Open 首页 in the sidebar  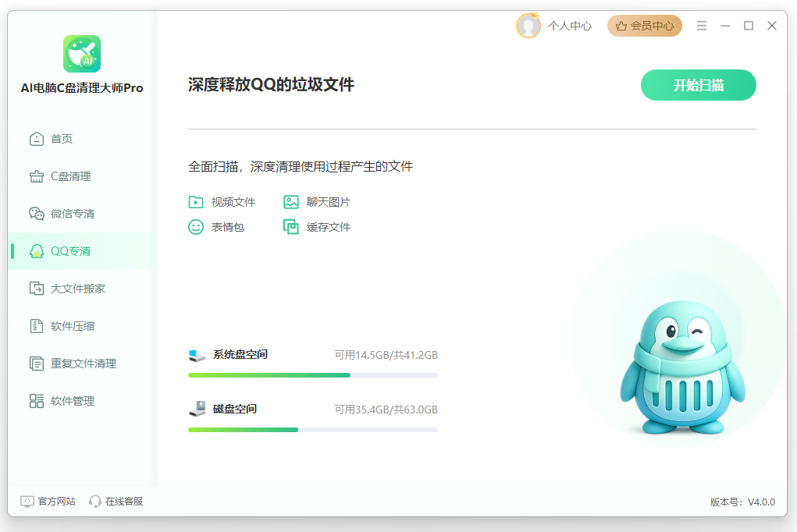[x=82, y=139]
